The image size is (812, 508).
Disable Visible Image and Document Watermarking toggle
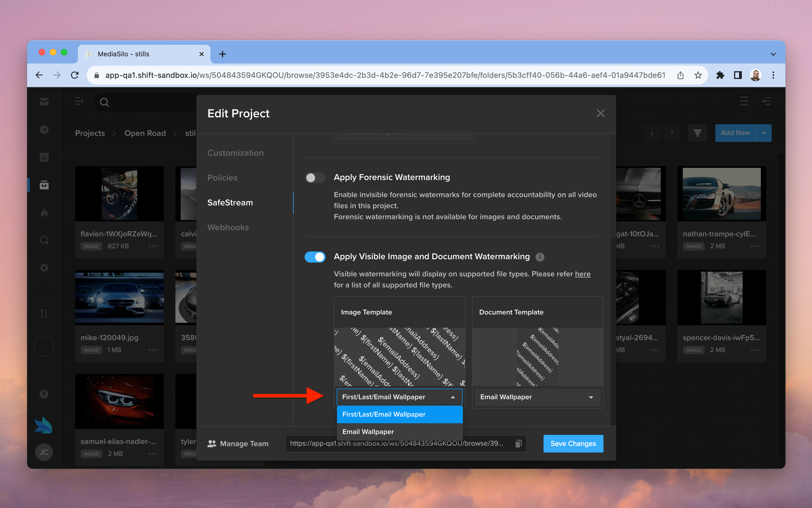(315, 257)
